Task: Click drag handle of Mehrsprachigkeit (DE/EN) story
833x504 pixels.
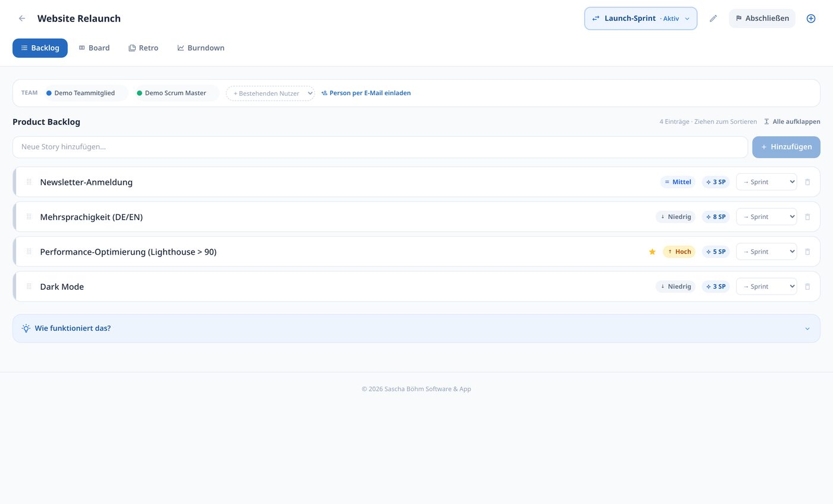Action: point(29,217)
